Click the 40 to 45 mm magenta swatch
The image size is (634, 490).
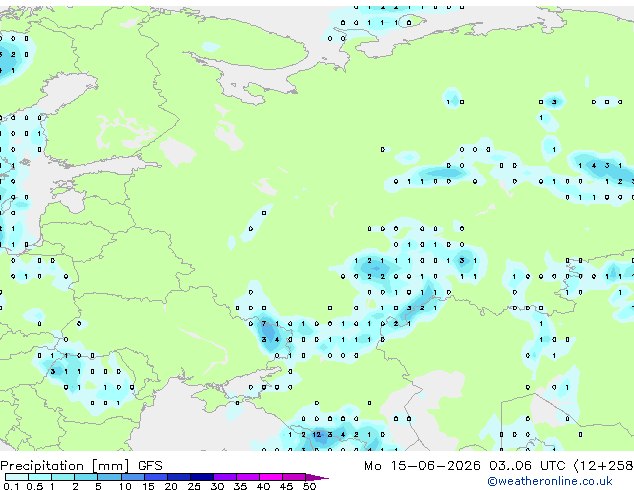[271, 477]
